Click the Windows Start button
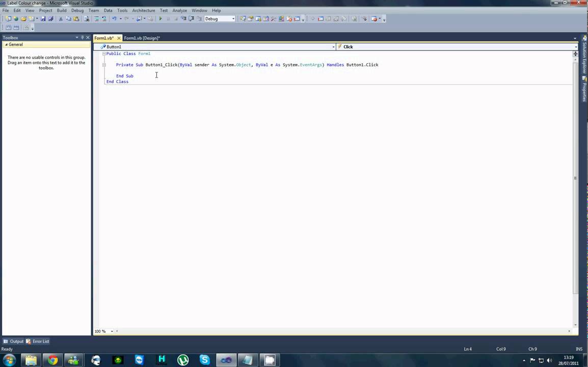This screenshot has height=367, width=588. pos(9,360)
